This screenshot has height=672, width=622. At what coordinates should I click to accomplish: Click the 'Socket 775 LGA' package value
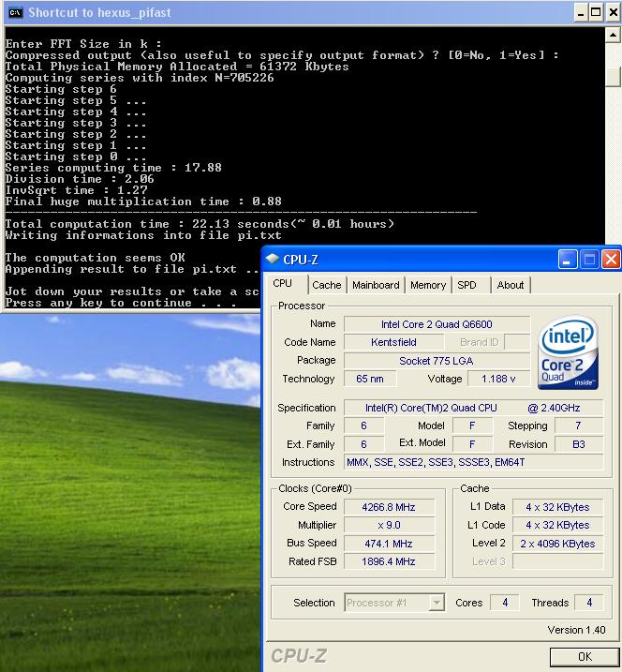[x=437, y=361]
